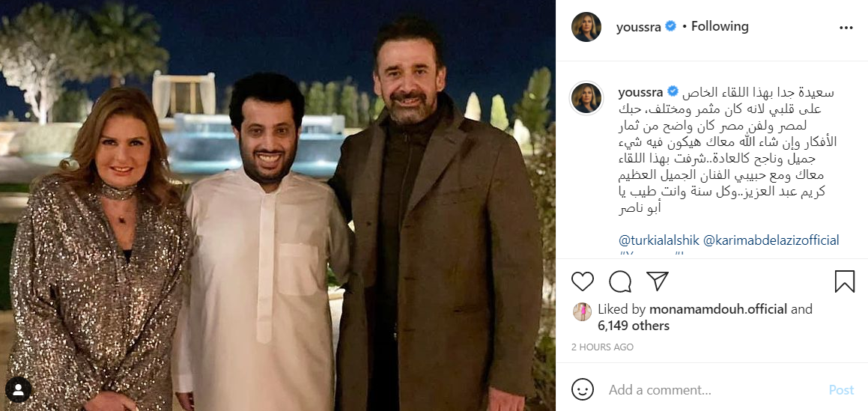Screen dimensions: 868x411
Task: Share post with paper plane icon
Action: [x=658, y=281]
